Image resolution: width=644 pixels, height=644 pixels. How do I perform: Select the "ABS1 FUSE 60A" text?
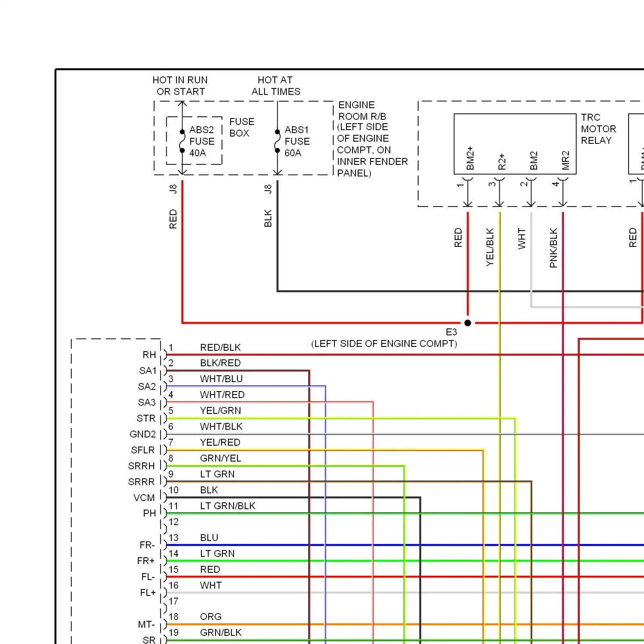click(297, 141)
